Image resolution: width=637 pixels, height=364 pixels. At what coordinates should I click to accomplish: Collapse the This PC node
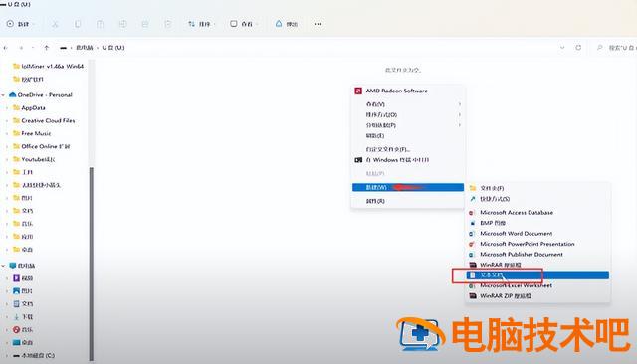point(4,266)
